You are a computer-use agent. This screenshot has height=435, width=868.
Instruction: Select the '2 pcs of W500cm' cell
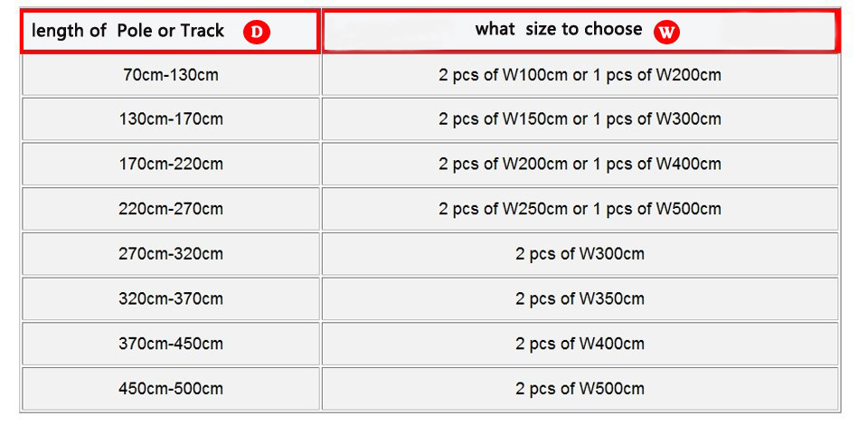580,388
